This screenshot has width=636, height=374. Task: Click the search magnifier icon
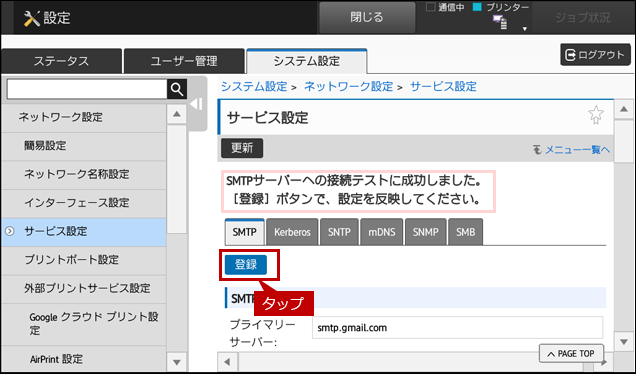coord(177,89)
